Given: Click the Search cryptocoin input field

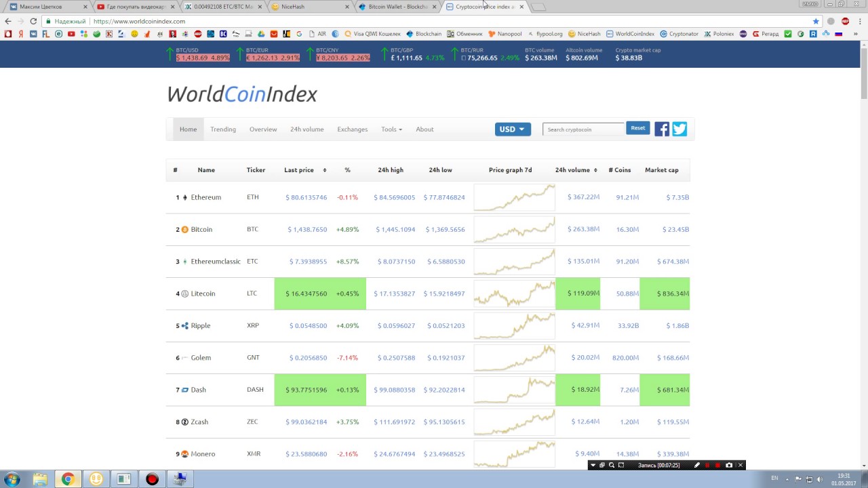Looking at the screenshot, I should pos(583,129).
